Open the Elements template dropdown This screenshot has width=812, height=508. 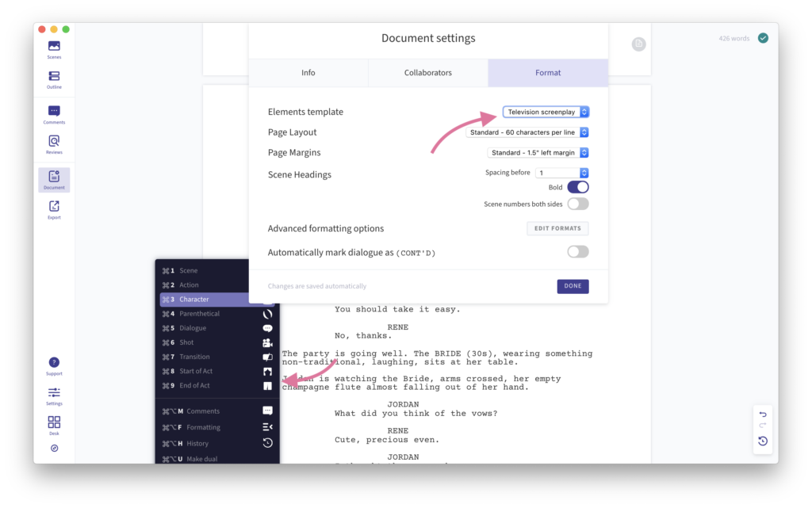pyautogui.click(x=545, y=111)
